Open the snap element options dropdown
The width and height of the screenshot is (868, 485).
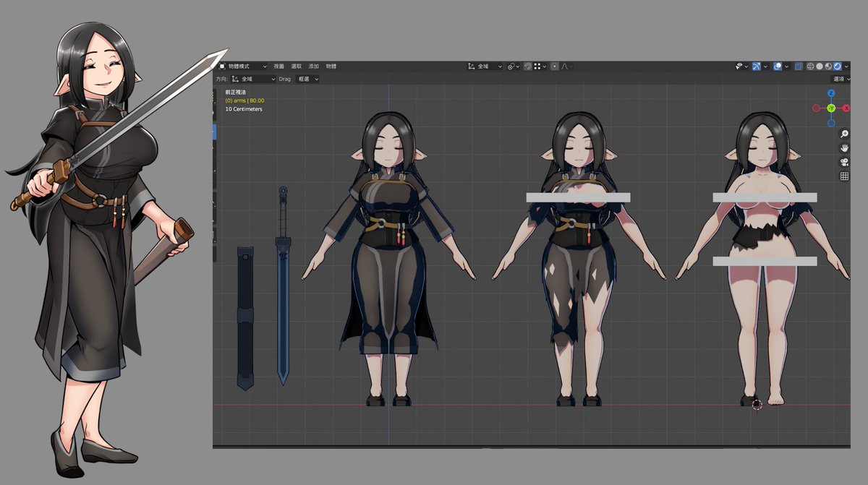point(540,66)
